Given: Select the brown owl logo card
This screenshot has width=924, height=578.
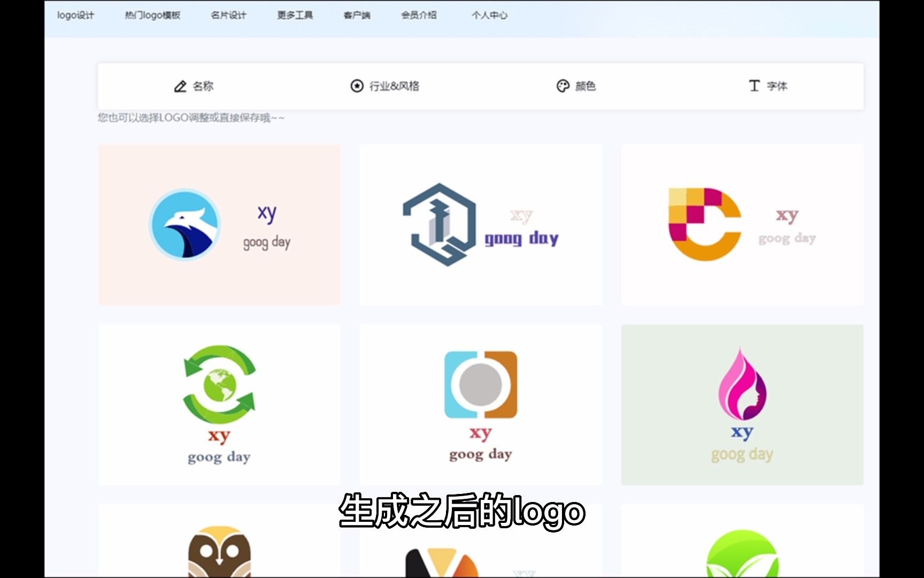Looking at the screenshot, I should pos(219,541).
